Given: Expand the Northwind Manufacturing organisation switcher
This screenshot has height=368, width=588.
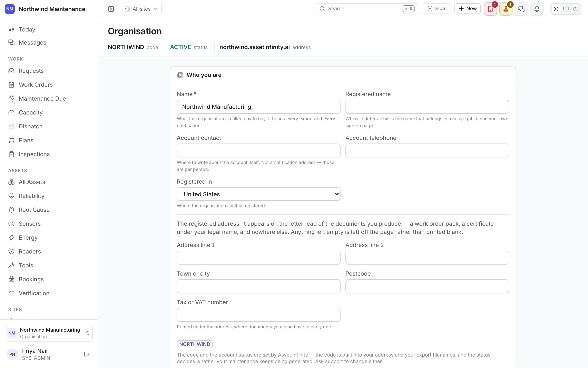Looking at the screenshot, I should [x=49, y=333].
